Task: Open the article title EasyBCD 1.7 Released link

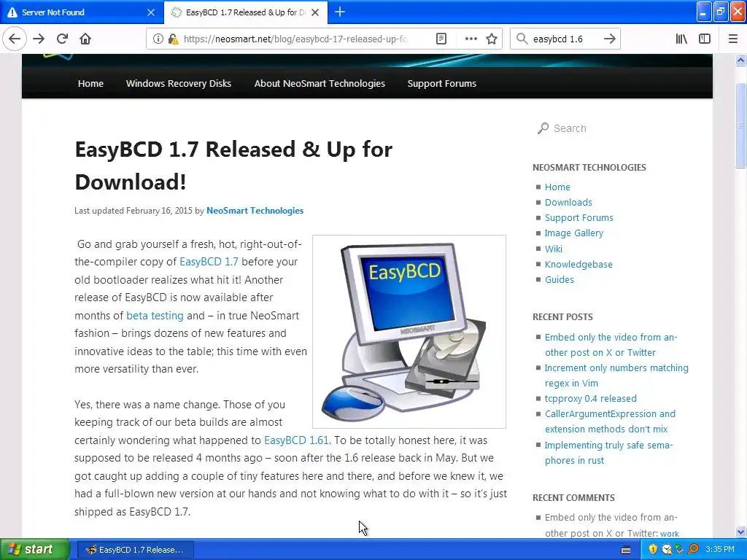Action: pyautogui.click(x=233, y=166)
